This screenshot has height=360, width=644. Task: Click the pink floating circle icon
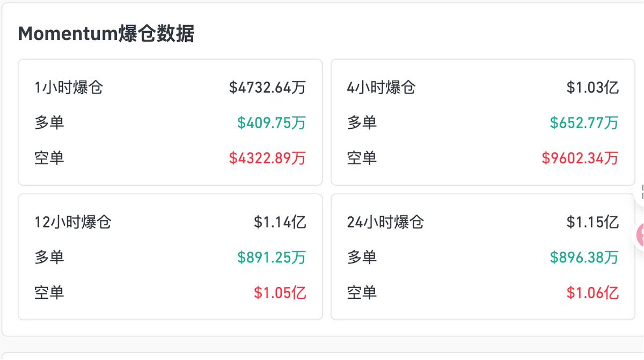[640, 235]
